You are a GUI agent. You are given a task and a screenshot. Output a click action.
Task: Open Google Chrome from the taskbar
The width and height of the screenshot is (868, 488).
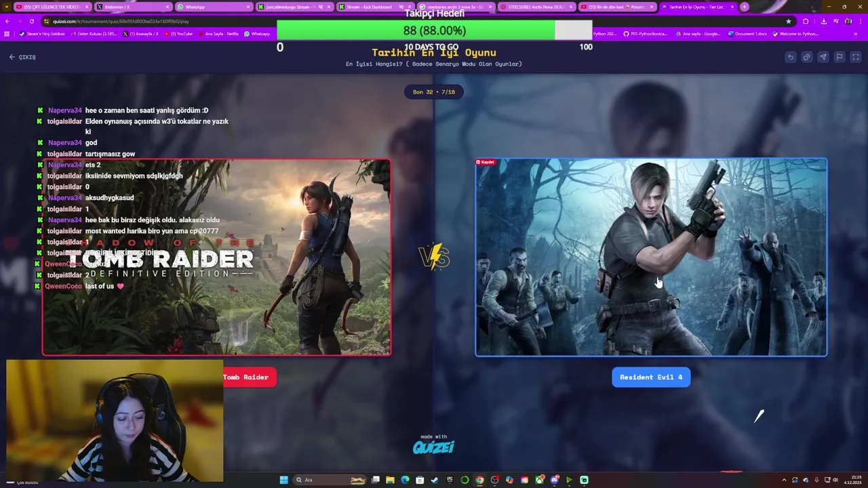tap(479, 480)
